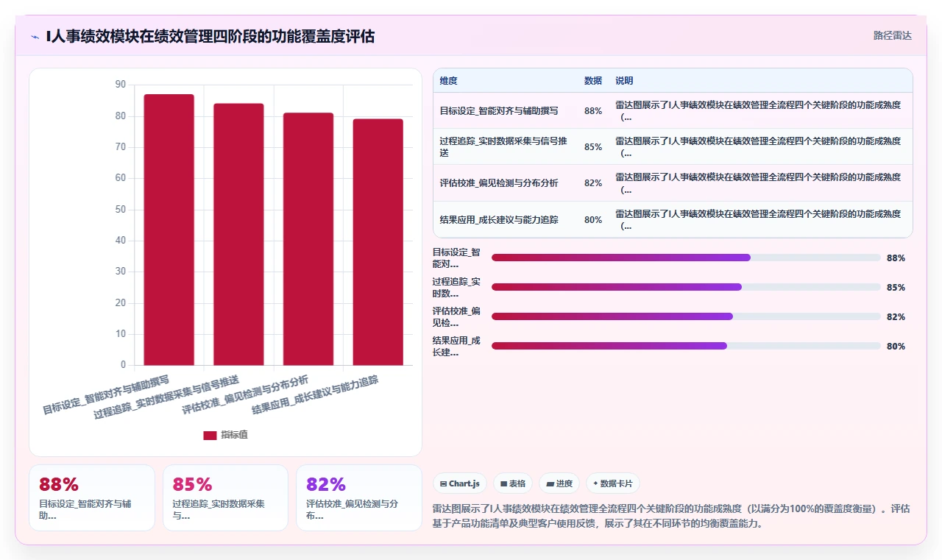Click the 过程追踪 bar in chart

[x=238, y=234]
